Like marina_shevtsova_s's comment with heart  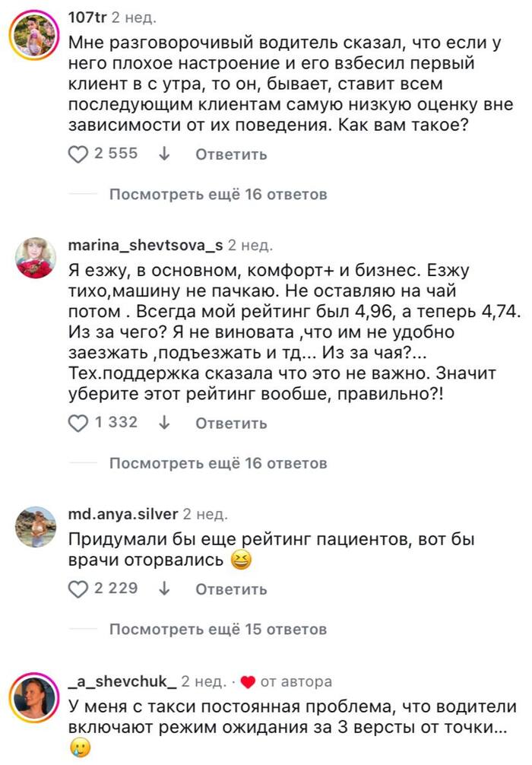[x=78, y=423]
